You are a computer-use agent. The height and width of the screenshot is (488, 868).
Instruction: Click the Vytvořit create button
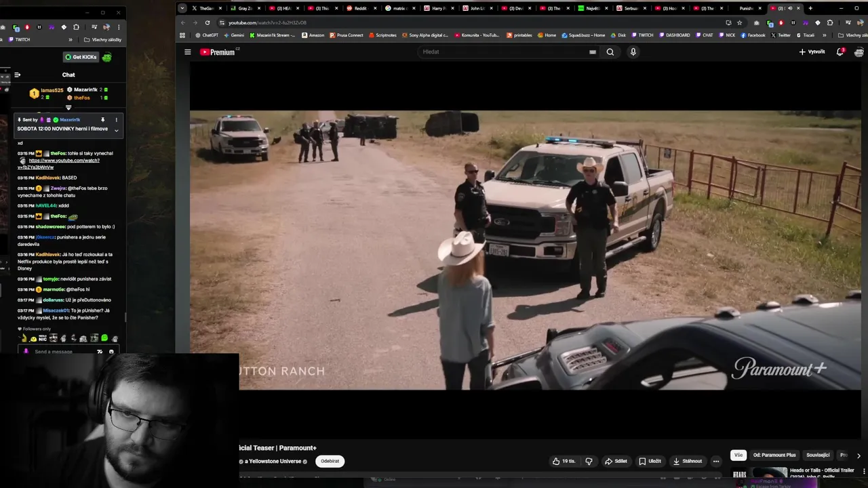pyautogui.click(x=812, y=52)
